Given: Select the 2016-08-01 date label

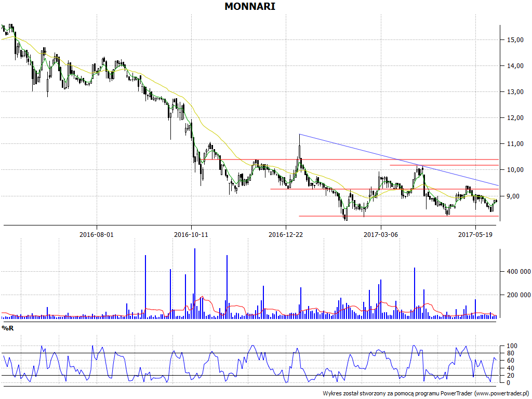Looking at the screenshot, I should pos(96,234).
